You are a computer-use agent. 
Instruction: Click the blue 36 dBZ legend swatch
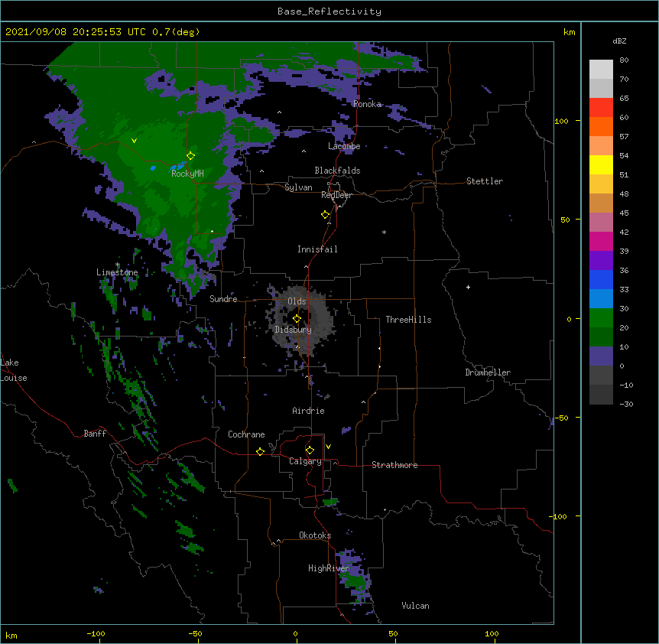point(601,279)
